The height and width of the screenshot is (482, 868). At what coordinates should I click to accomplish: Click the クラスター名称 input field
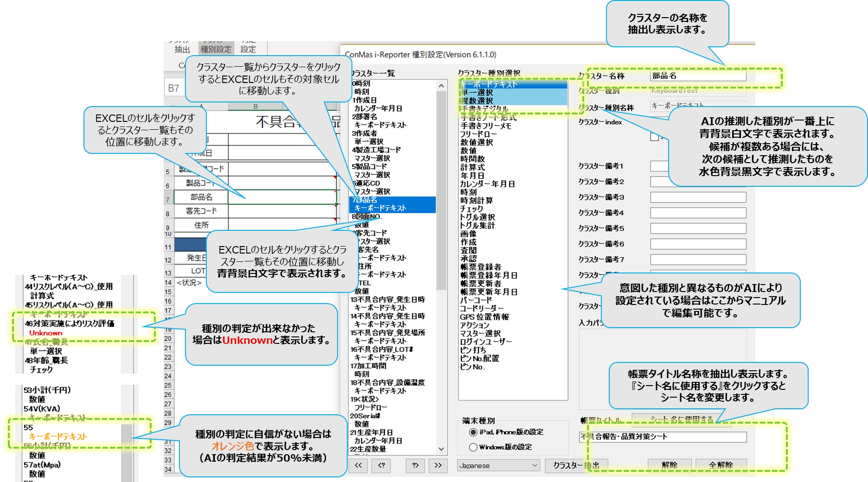(x=698, y=76)
